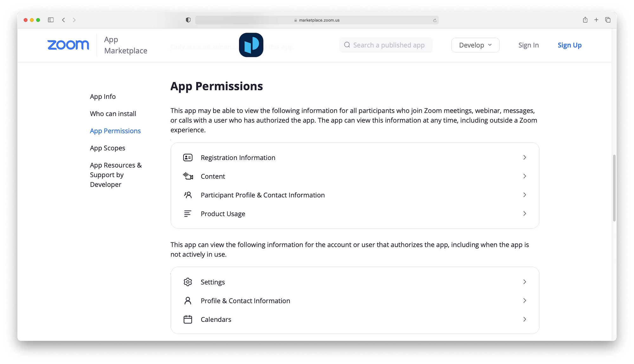Jump to App Scopes section

coord(107,148)
